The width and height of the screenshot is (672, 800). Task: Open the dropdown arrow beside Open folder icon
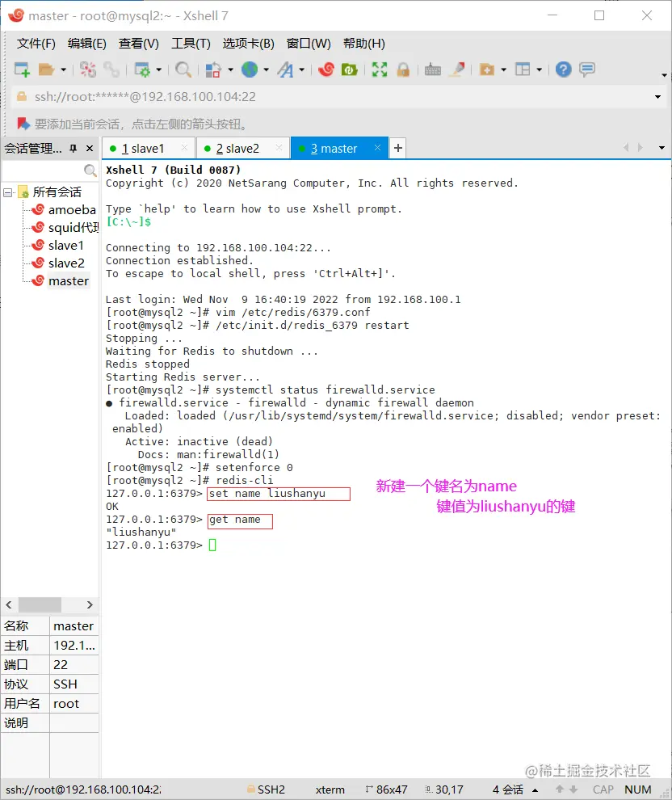point(63,69)
